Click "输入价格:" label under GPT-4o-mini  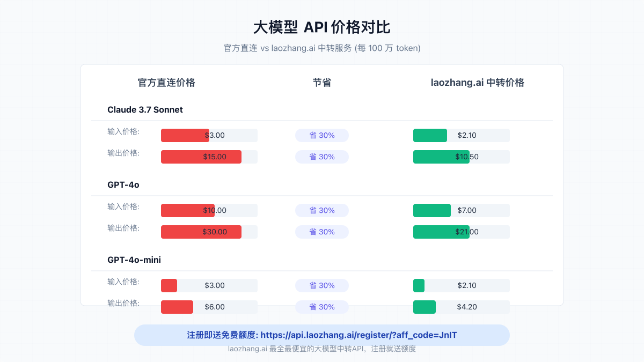click(123, 282)
